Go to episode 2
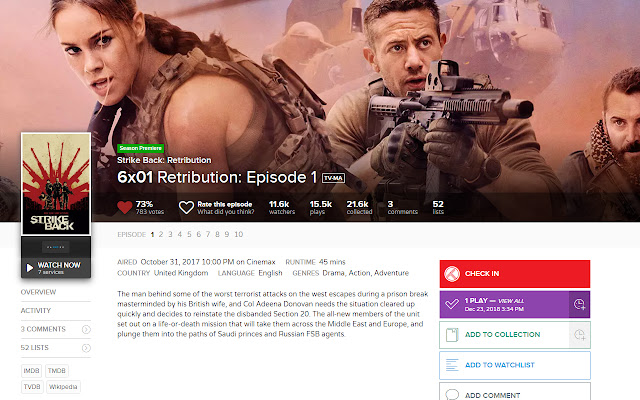Image resolution: width=640 pixels, height=400 pixels. pyautogui.click(x=161, y=234)
